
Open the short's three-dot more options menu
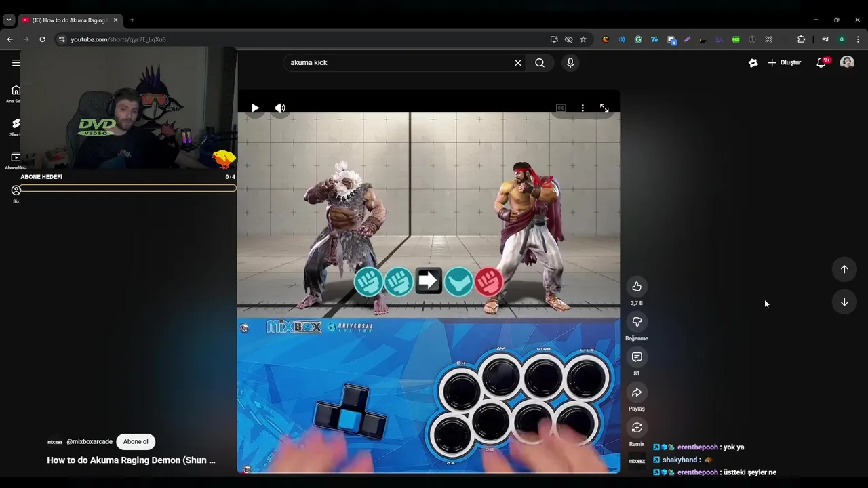point(583,108)
